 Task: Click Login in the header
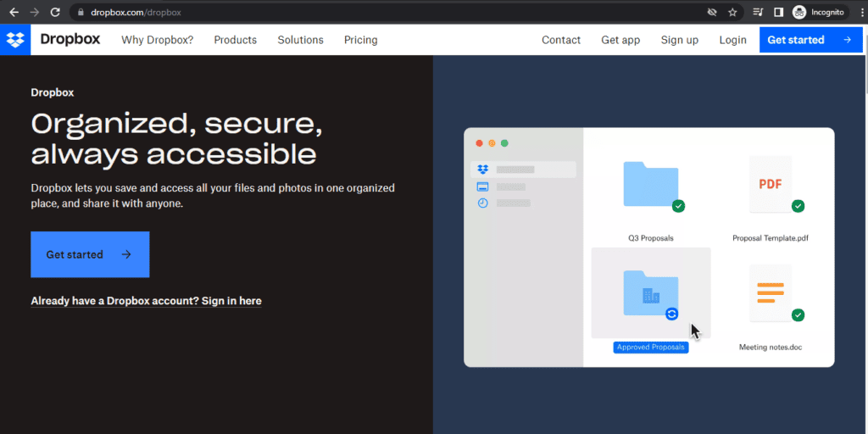[x=733, y=40]
